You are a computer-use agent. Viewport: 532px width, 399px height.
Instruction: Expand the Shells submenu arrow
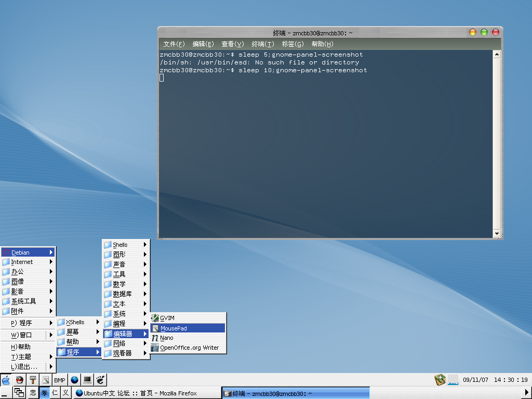coord(145,244)
